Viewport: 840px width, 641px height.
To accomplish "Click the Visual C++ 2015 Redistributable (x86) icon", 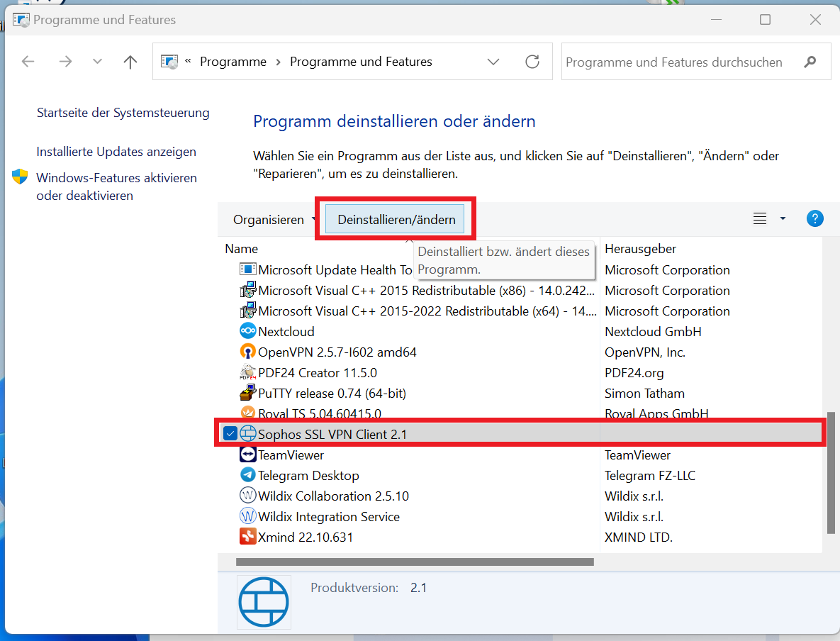I will 247,291.
